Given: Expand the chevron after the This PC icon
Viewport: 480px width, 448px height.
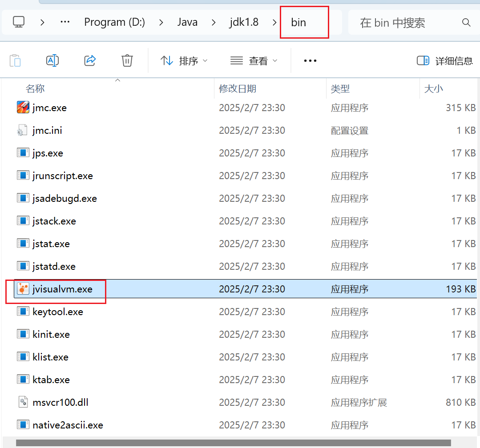Looking at the screenshot, I should (x=43, y=22).
